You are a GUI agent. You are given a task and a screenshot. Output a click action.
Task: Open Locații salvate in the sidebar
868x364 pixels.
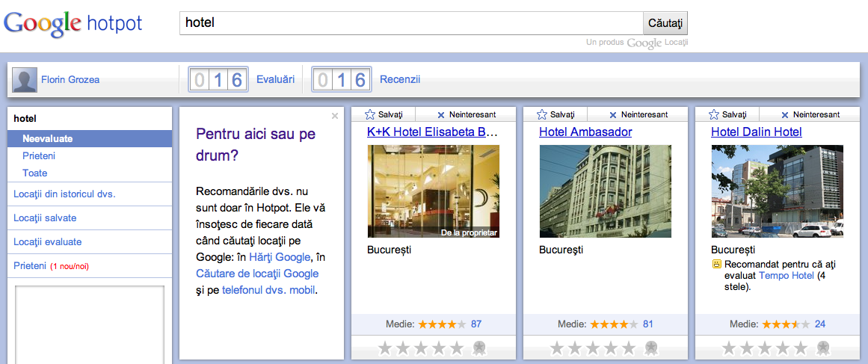pos(45,218)
